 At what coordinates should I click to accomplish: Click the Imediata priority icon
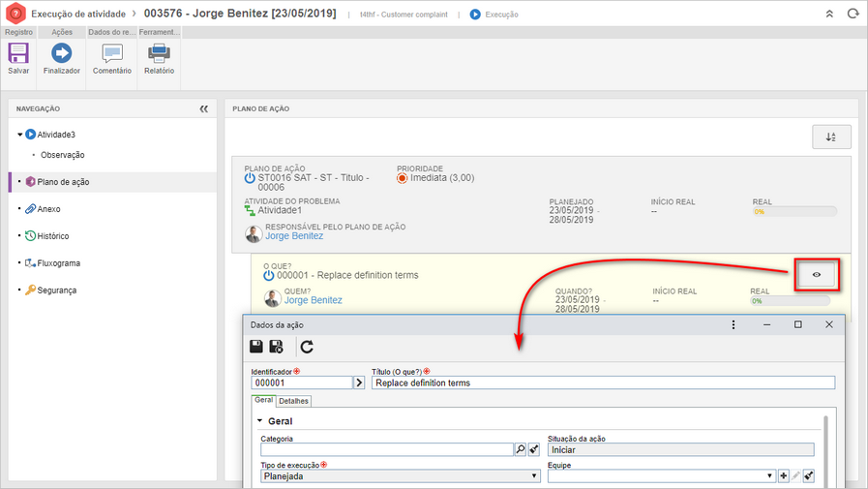pos(402,178)
